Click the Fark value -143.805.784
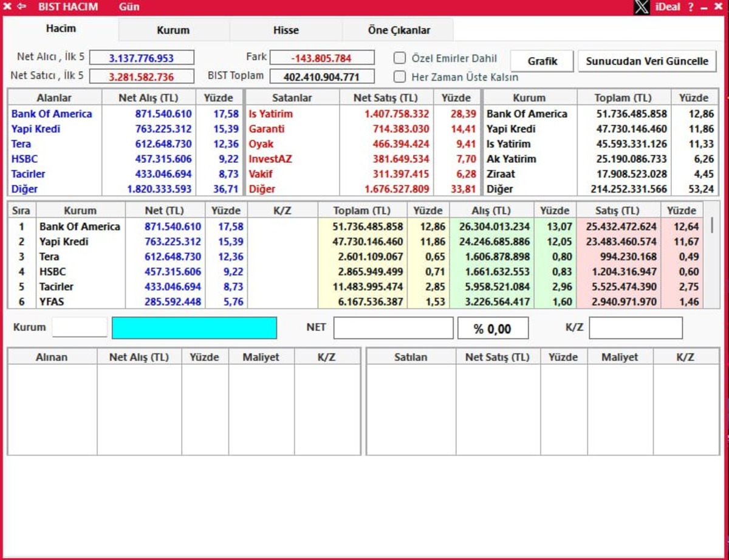The image size is (729, 560). click(x=322, y=58)
